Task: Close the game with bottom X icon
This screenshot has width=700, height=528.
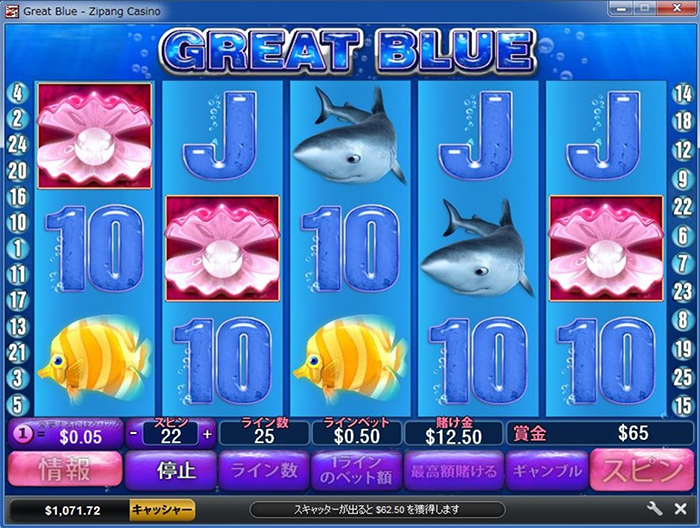Action: coord(680,509)
